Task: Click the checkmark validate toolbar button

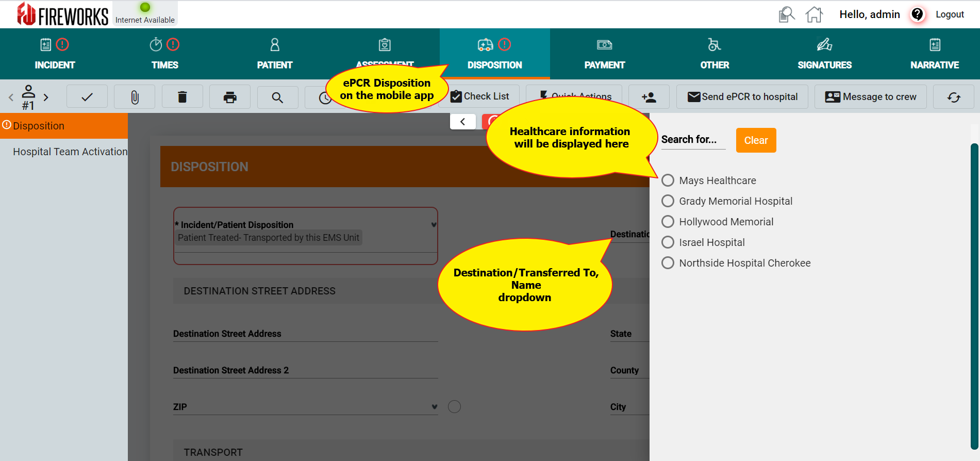Action: point(87,96)
